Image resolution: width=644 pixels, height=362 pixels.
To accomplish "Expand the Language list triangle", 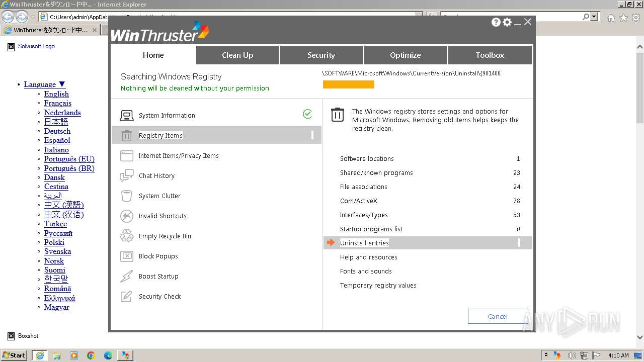I will coord(62,84).
